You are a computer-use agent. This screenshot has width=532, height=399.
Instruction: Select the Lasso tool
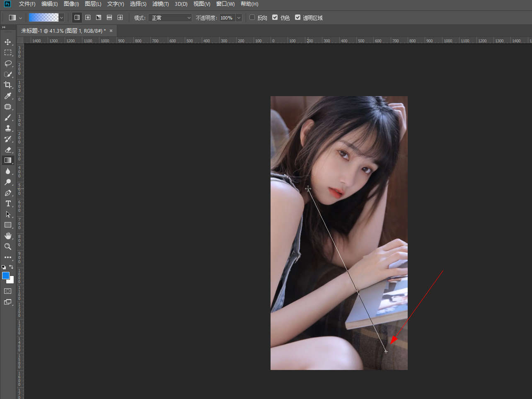tap(8, 63)
